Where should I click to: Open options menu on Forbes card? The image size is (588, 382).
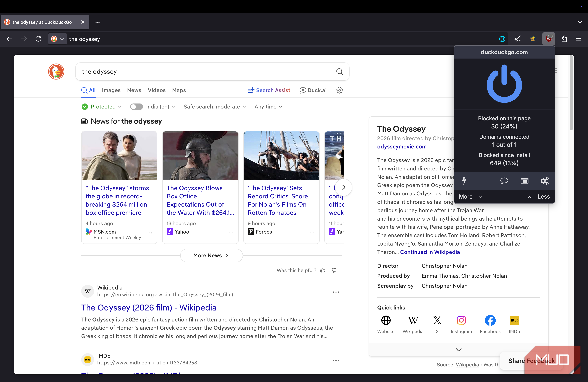coord(312,233)
